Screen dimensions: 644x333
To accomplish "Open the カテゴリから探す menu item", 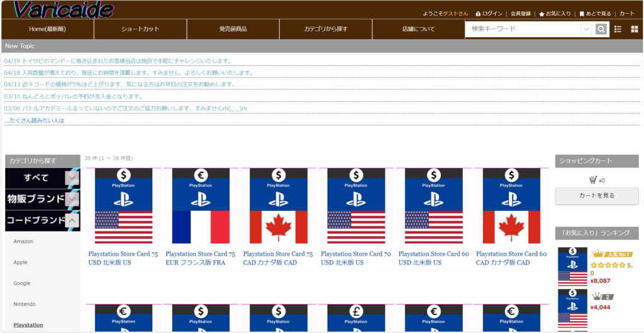I will pyautogui.click(x=326, y=29).
